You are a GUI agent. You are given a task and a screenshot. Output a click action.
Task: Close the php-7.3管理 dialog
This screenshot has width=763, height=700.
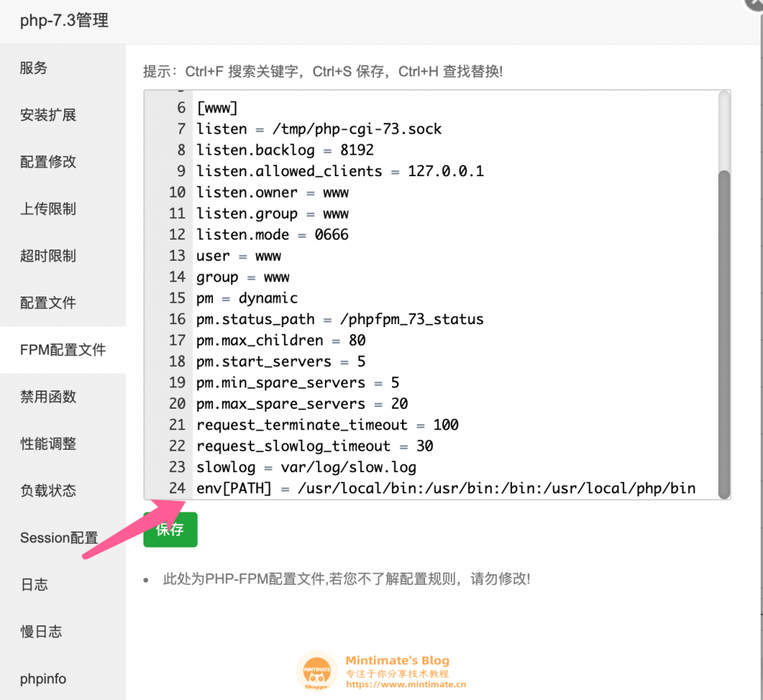[x=755, y=4]
